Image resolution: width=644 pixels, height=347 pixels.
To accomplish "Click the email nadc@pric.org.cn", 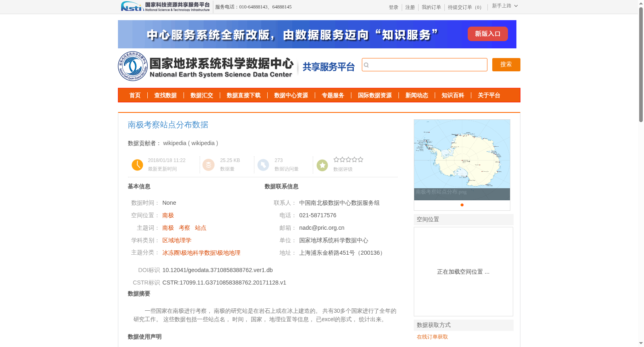I will (x=322, y=228).
